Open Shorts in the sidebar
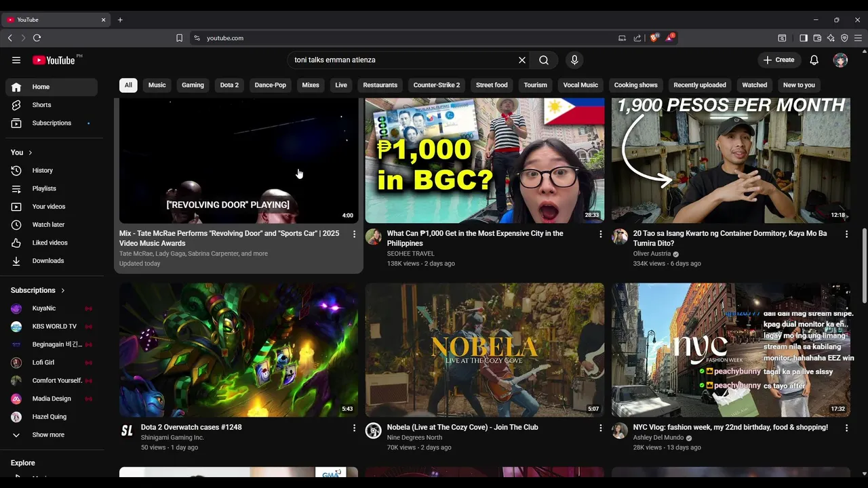Viewport: 868px width, 488px height. coord(52,105)
